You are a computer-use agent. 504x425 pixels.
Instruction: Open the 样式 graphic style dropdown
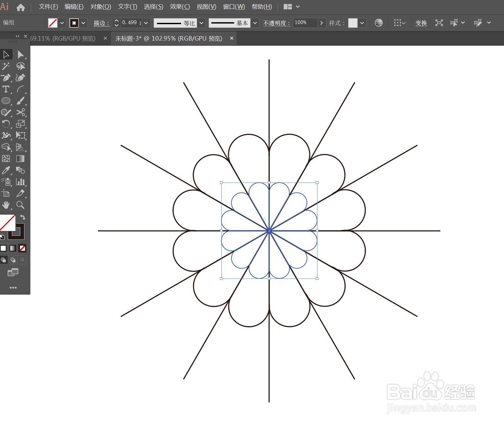362,23
